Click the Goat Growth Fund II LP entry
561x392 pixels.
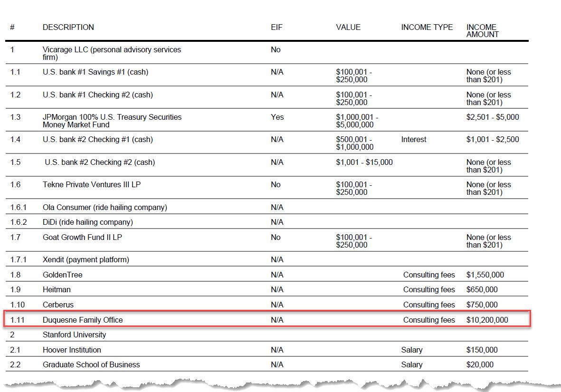(82, 237)
